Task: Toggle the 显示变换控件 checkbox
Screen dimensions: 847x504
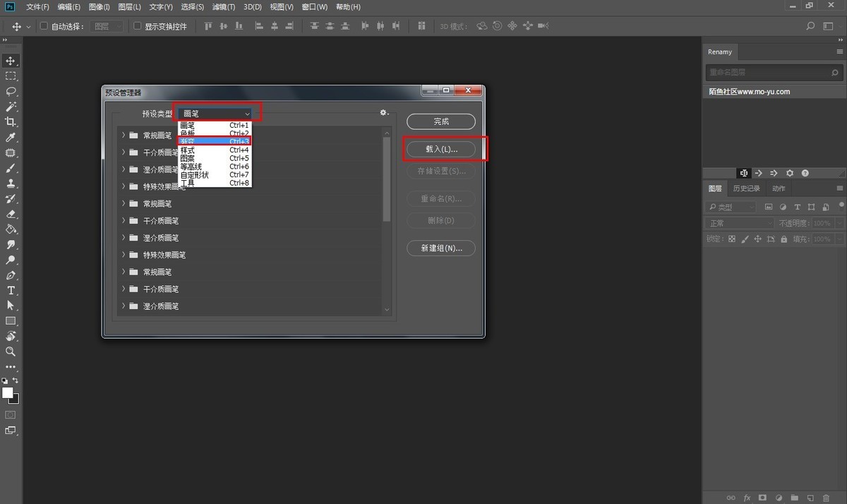Action: 138,26
